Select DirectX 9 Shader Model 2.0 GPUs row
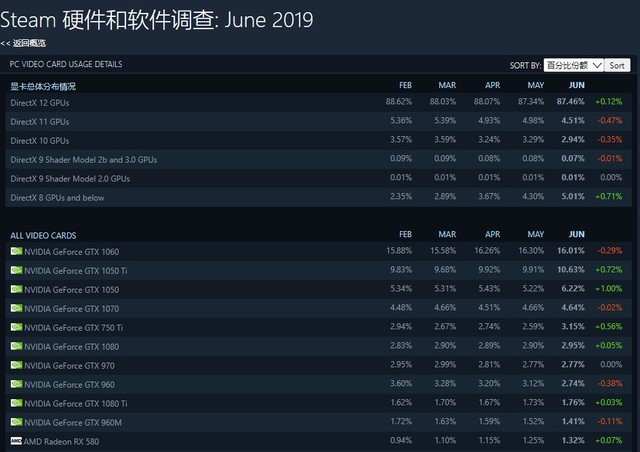 click(x=318, y=178)
